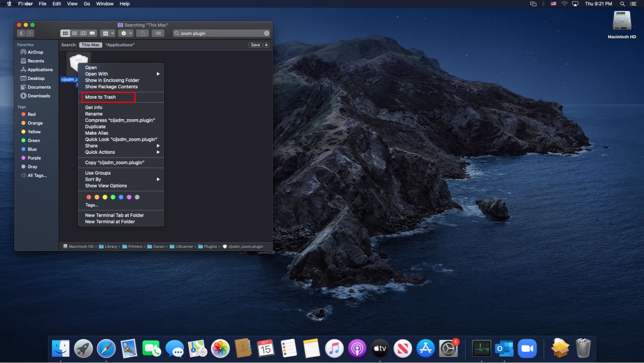Expand the Open With submenu
The width and height of the screenshot is (644, 363).
(121, 74)
